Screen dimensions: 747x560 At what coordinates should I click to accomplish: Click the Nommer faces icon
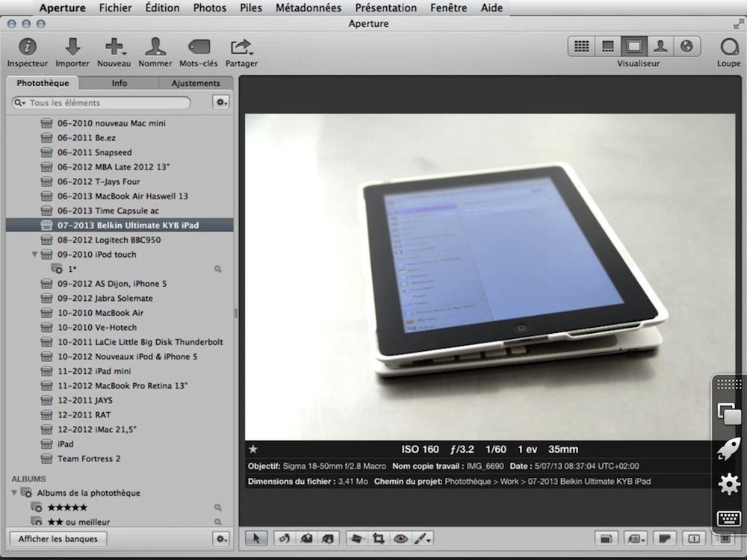155,46
